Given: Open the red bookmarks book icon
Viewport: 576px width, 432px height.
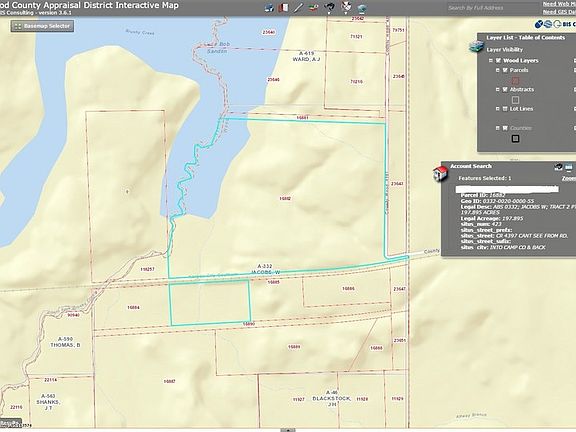Looking at the screenshot, I should point(283,8).
